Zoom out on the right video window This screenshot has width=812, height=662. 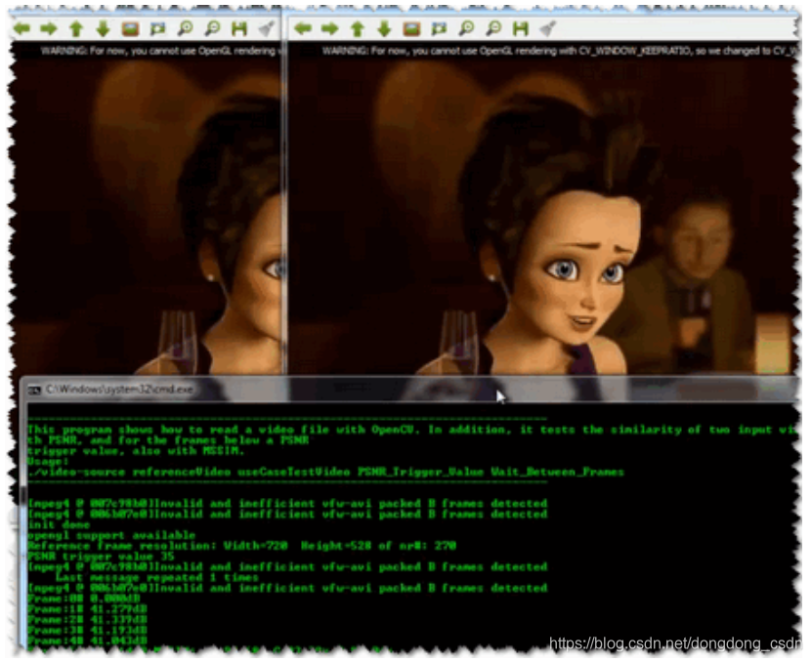(493, 29)
